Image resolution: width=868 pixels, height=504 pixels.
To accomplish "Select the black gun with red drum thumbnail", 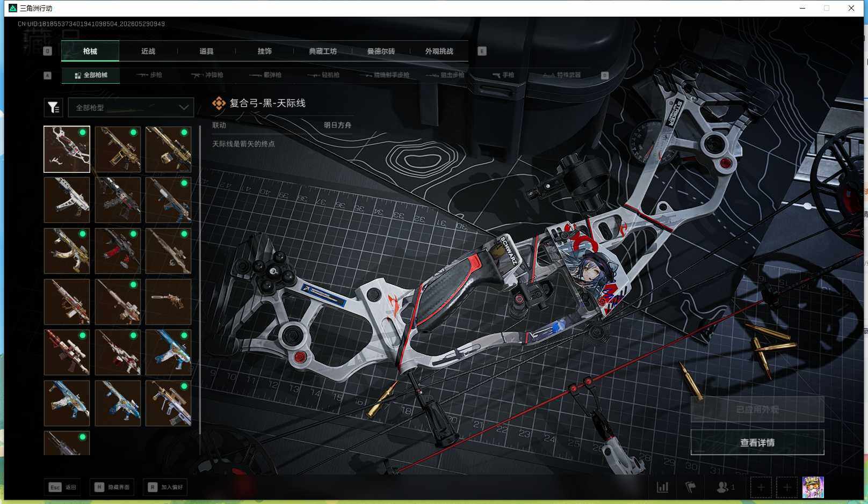I will point(118,251).
